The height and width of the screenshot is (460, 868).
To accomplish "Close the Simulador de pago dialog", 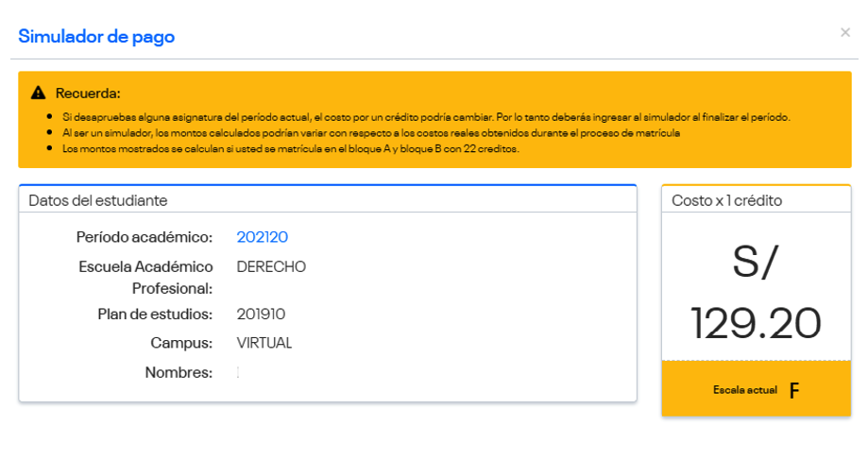I will 844,33.
